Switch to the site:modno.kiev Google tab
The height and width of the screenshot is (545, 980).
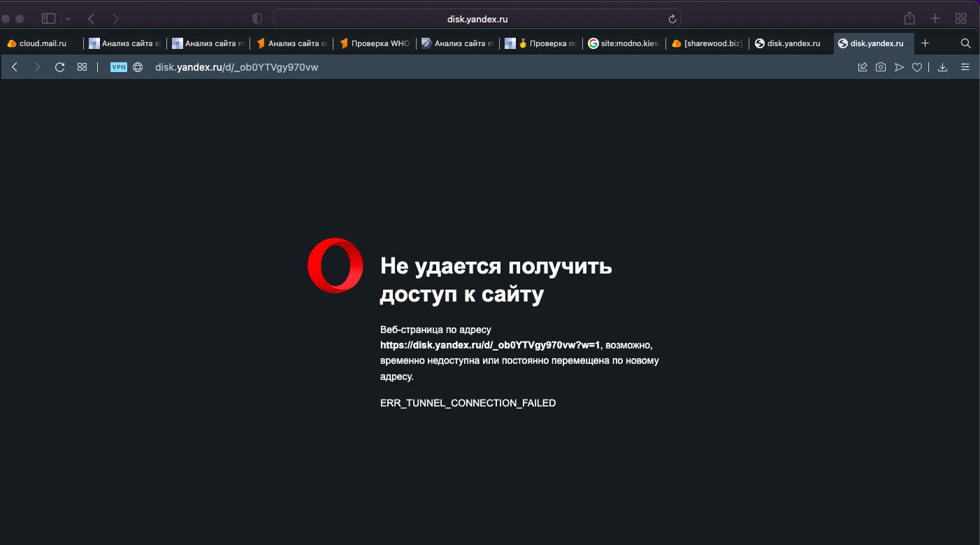(x=624, y=43)
